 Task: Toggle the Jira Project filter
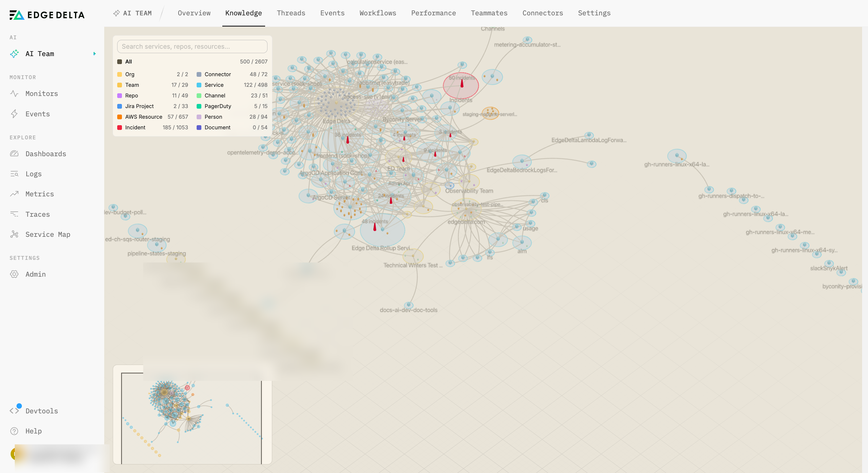click(x=152, y=106)
